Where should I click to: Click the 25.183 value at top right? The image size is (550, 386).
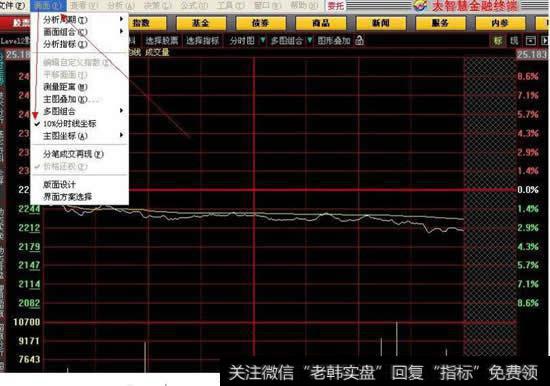pyautogui.click(x=532, y=54)
